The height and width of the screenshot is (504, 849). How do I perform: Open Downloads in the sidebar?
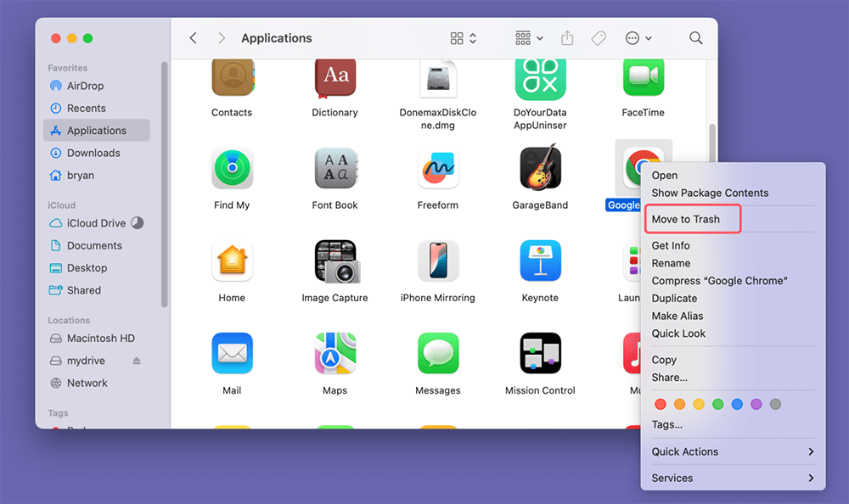(x=93, y=153)
